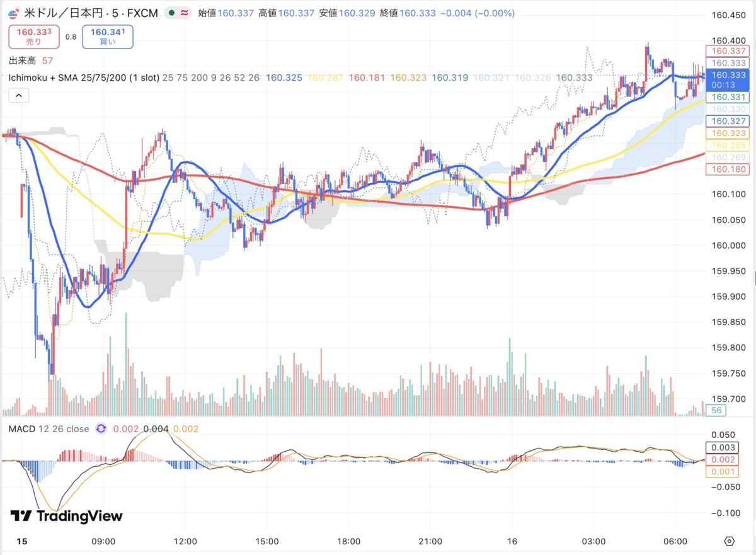Click the 12:00 time axis label
The width and height of the screenshot is (756, 555).
point(185,541)
